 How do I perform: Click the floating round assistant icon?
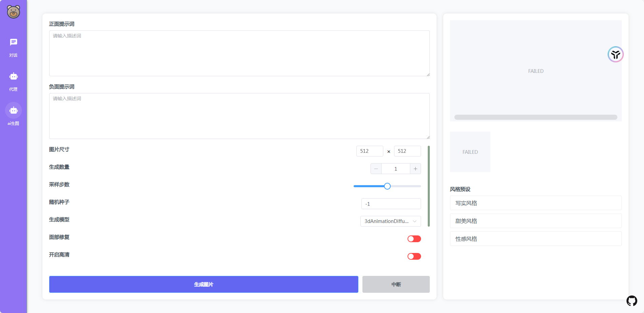point(615,54)
